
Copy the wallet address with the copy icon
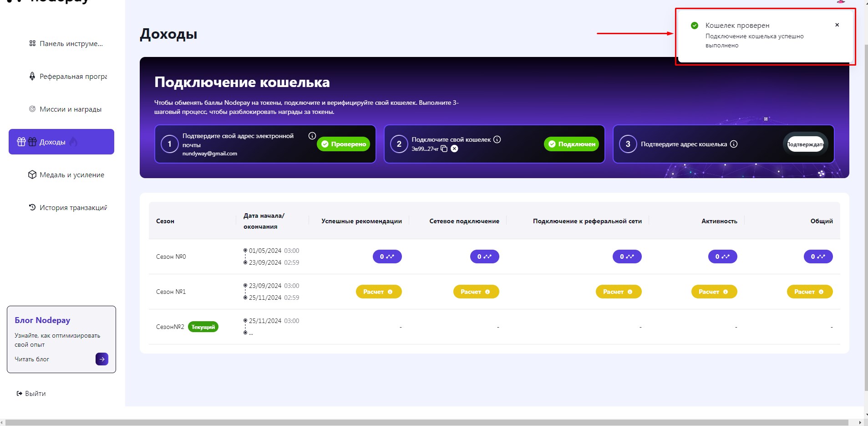point(444,149)
